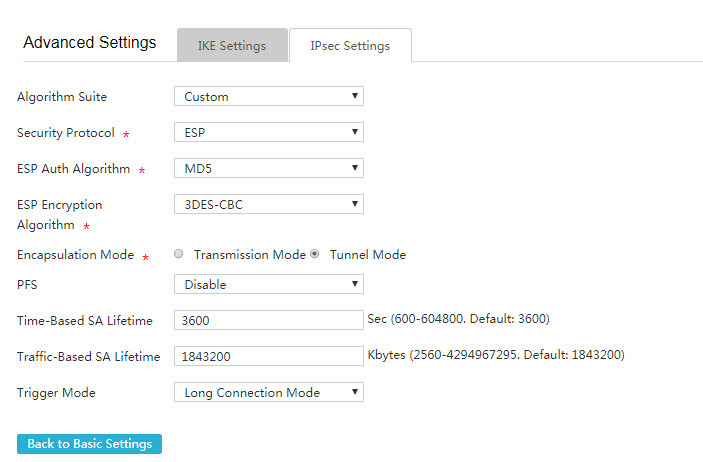Open the Algorithm Suite dropdown

pos(269,96)
